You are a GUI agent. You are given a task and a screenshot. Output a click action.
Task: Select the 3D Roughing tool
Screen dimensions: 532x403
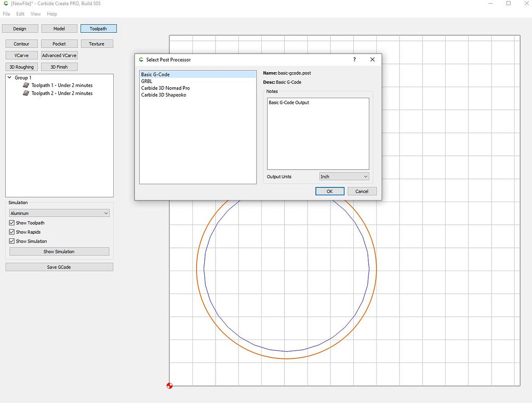[21, 66]
